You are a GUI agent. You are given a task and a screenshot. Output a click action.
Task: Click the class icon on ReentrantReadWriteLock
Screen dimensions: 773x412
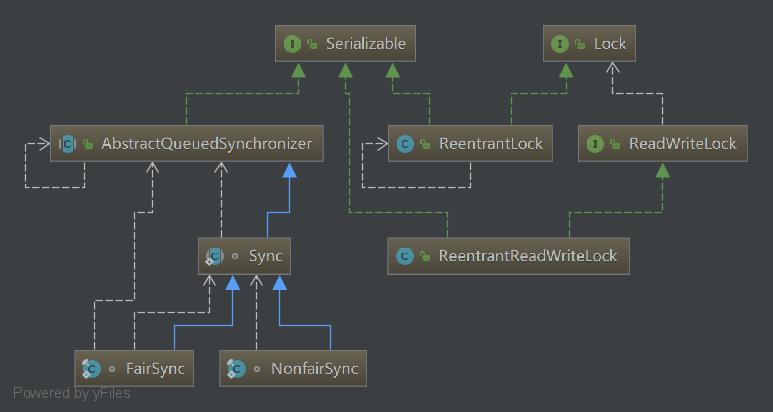tap(405, 256)
